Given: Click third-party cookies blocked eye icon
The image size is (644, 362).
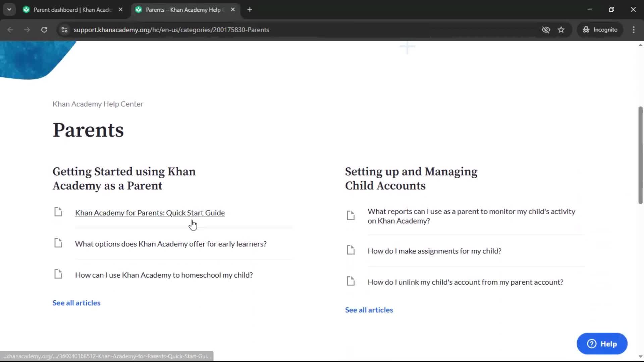Looking at the screenshot, I should click(546, 30).
